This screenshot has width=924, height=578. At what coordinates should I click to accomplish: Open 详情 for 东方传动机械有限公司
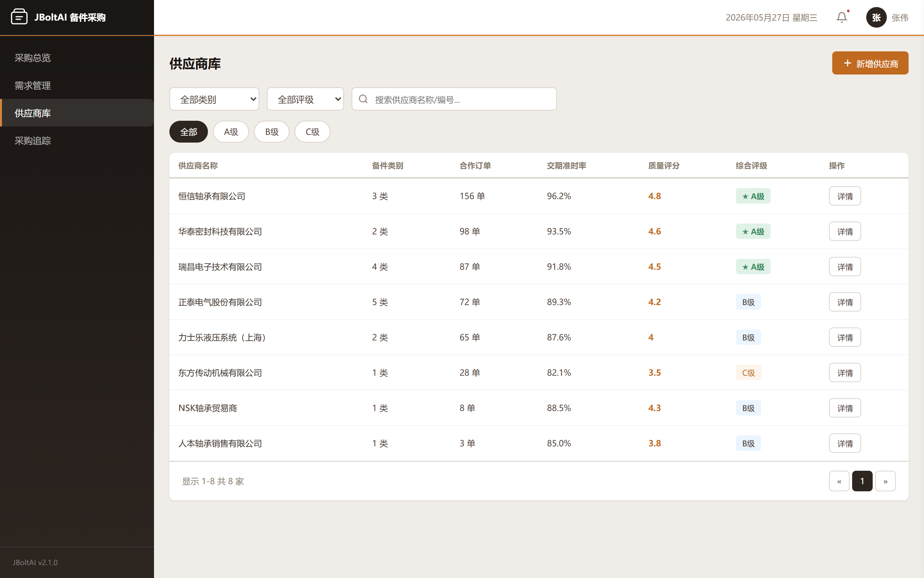pyautogui.click(x=844, y=373)
